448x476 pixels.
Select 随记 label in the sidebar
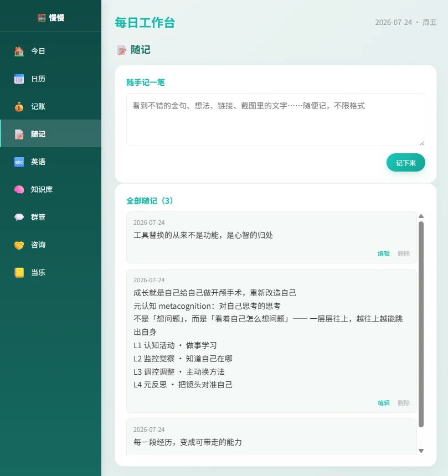tap(38, 134)
